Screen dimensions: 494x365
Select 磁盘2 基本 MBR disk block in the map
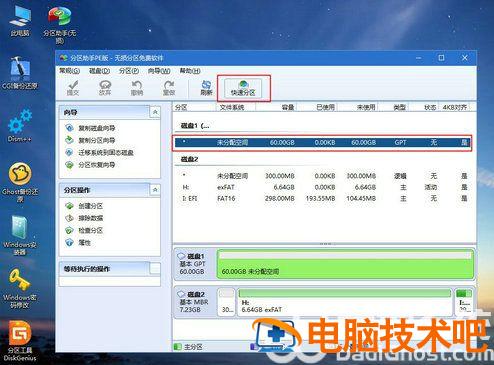click(x=195, y=302)
